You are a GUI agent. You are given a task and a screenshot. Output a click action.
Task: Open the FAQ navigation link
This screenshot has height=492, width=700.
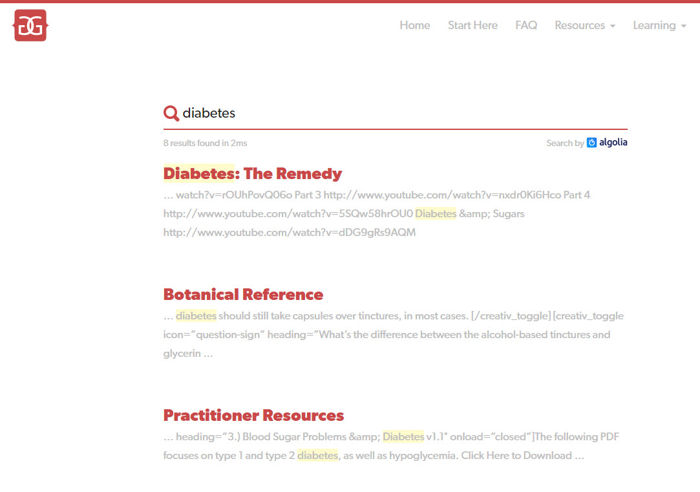click(x=526, y=25)
